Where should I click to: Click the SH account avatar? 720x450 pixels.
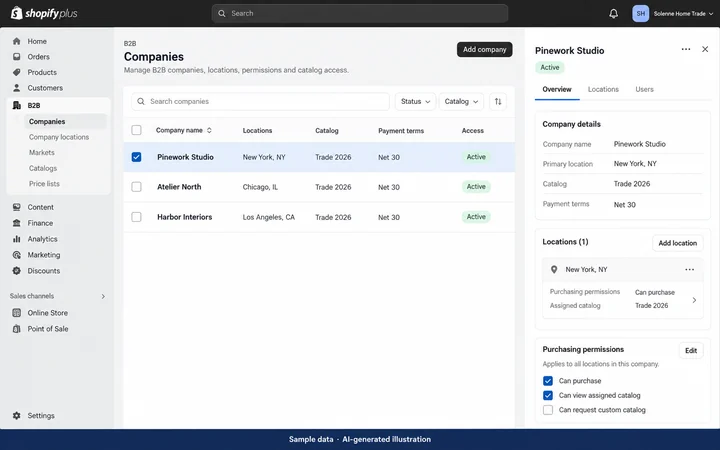pyautogui.click(x=641, y=14)
